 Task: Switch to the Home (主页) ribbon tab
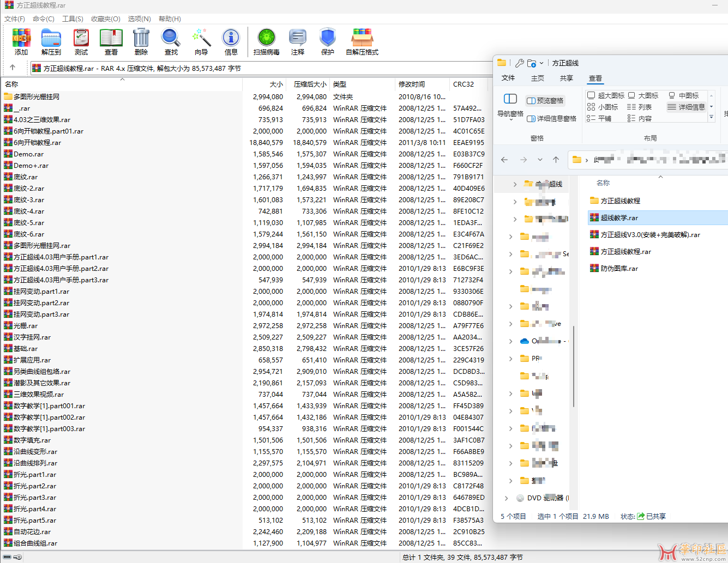[538, 78]
